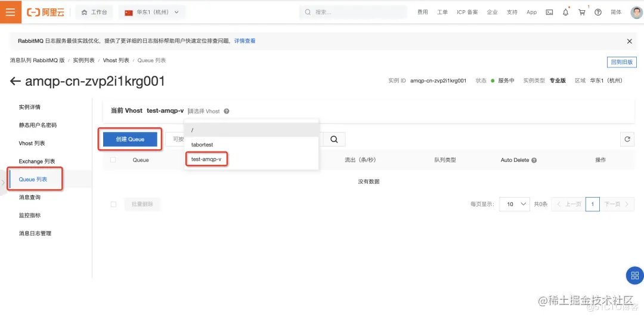
Task: Go to 实例列表 breadcrumb
Action: click(84, 60)
